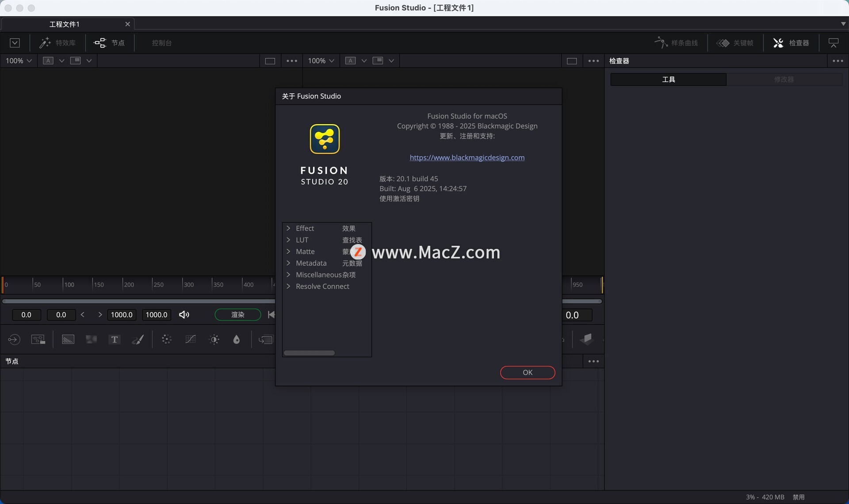Open the 控制台 console panel
The width and height of the screenshot is (849, 504).
pyautogui.click(x=161, y=43)
